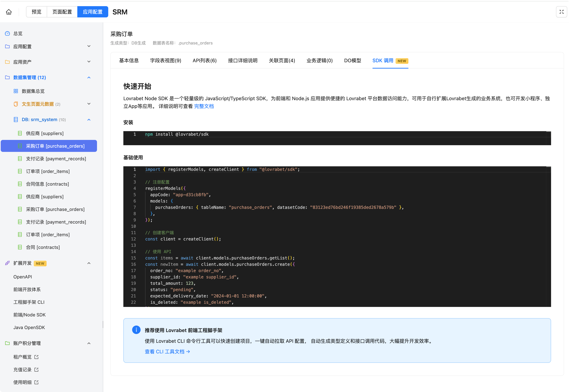Click the sidebar resize handle
Image resolution: width=569 pixels, height=392 pixels.
pos(103,324)
